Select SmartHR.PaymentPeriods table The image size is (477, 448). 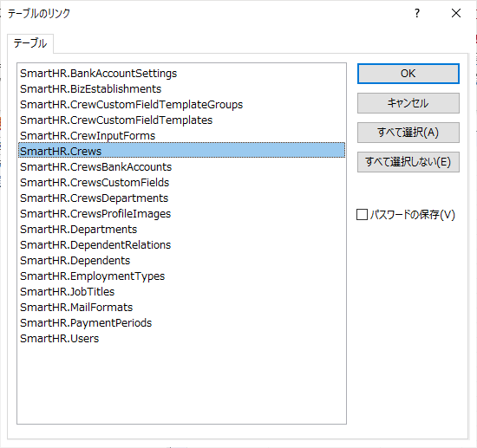click(181, 323)
